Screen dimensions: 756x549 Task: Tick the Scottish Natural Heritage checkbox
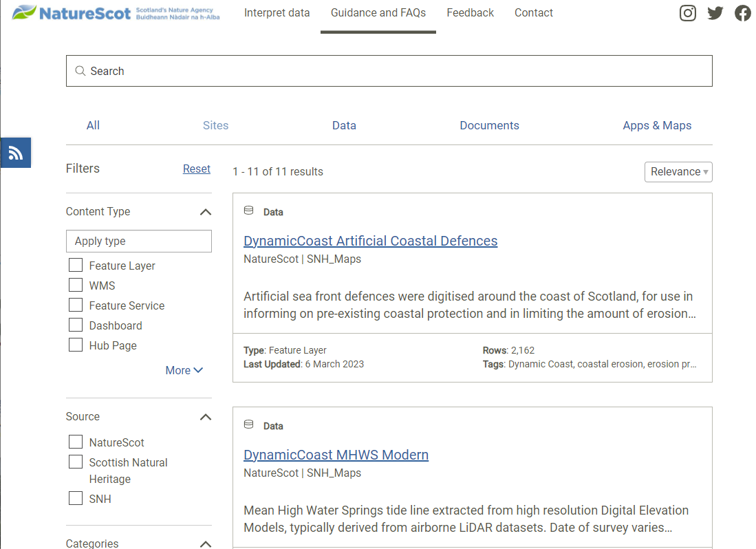click(76, 462)
